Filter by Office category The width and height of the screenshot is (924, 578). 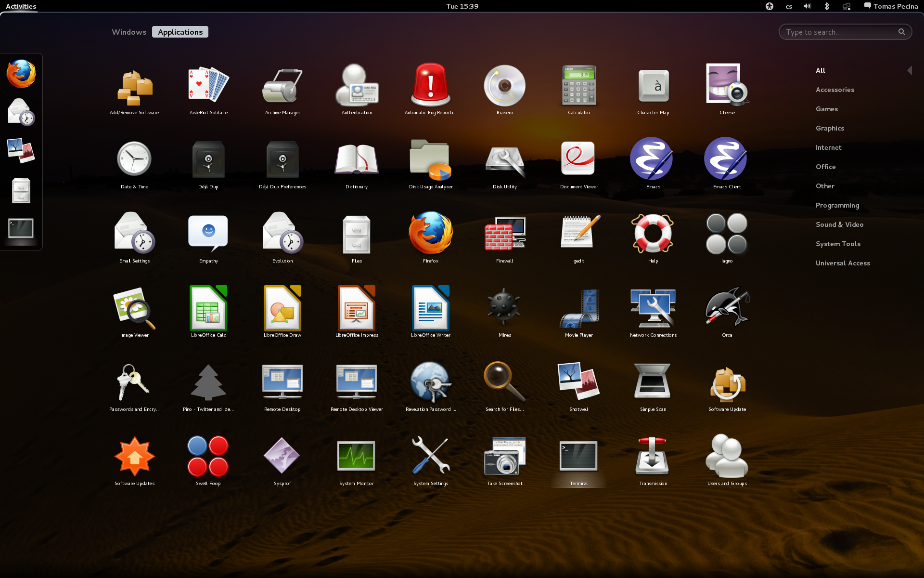tap(826, 167)
